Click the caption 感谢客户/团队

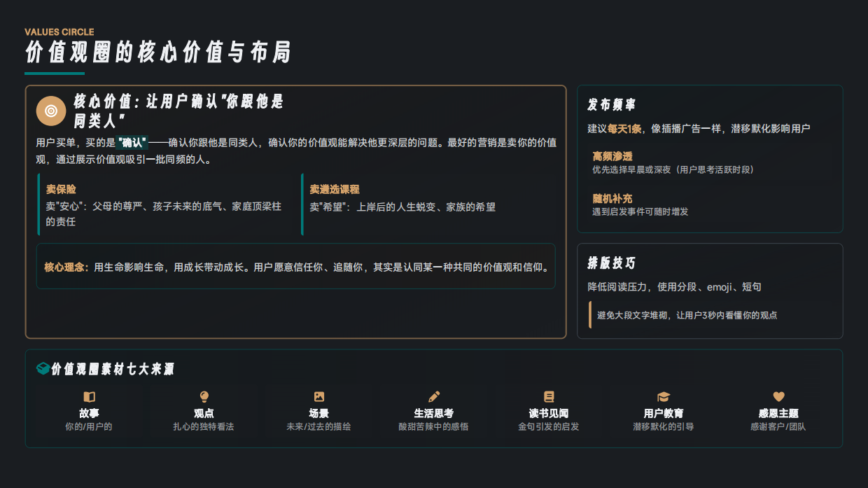point(778,426)
